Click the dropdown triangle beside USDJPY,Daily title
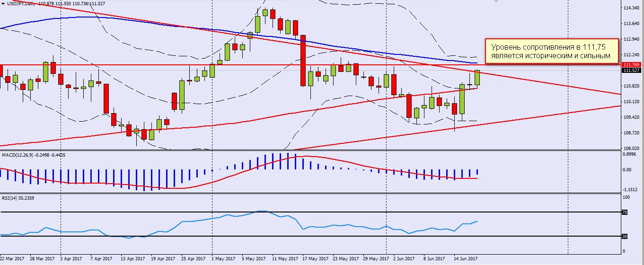 [3, 3]
